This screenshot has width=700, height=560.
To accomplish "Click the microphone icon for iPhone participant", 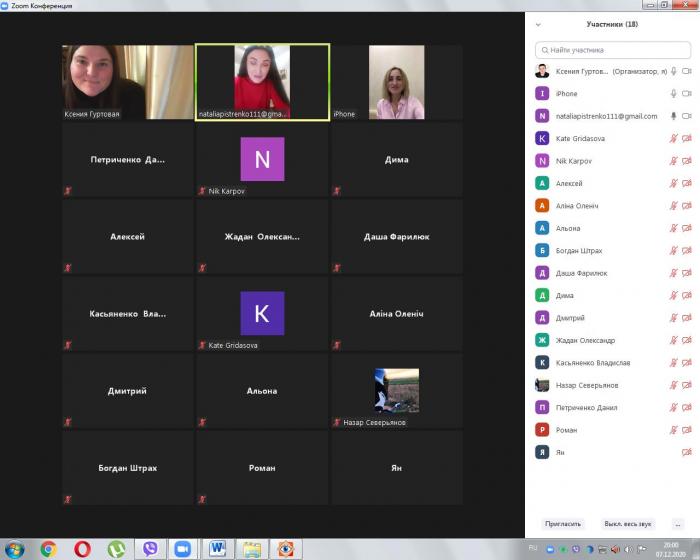I will click(x=673, y=93).
